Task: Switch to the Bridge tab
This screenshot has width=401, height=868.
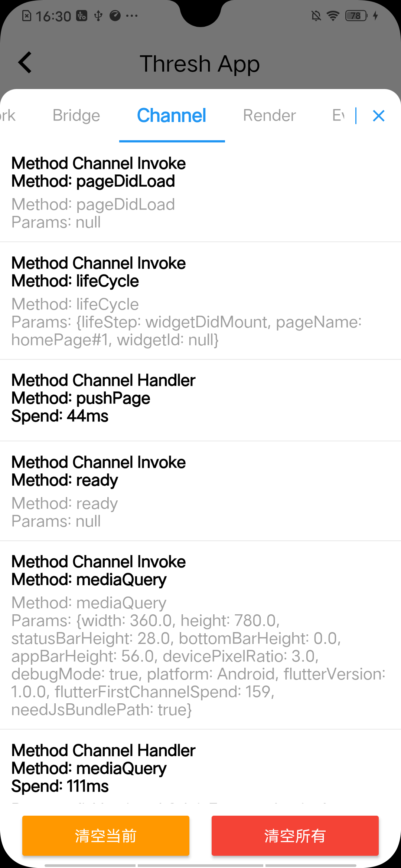Action: tap(76, 115)
